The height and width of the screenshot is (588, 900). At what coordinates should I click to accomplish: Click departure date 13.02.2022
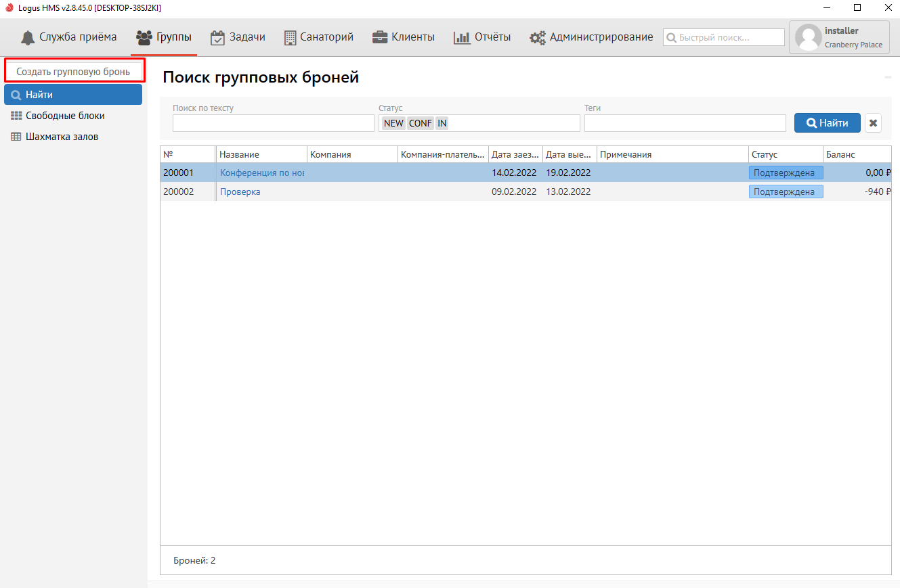pos(568,191)
